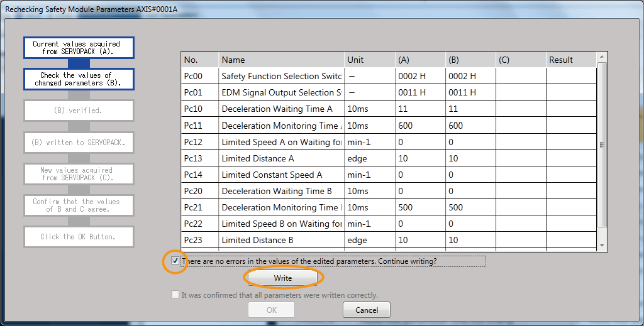The height and width of the screenshot is (326, 644).
Task: Click the Write button
Action: 282,278
